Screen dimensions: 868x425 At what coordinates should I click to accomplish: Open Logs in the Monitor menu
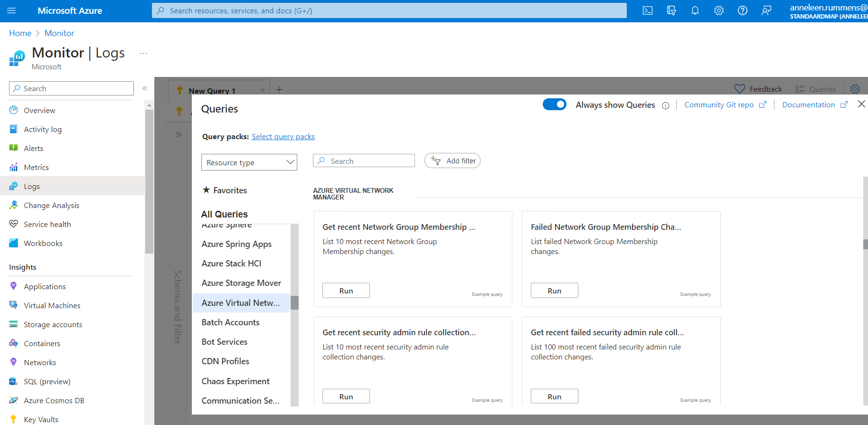pyautogui.click(x=72, y=186)
